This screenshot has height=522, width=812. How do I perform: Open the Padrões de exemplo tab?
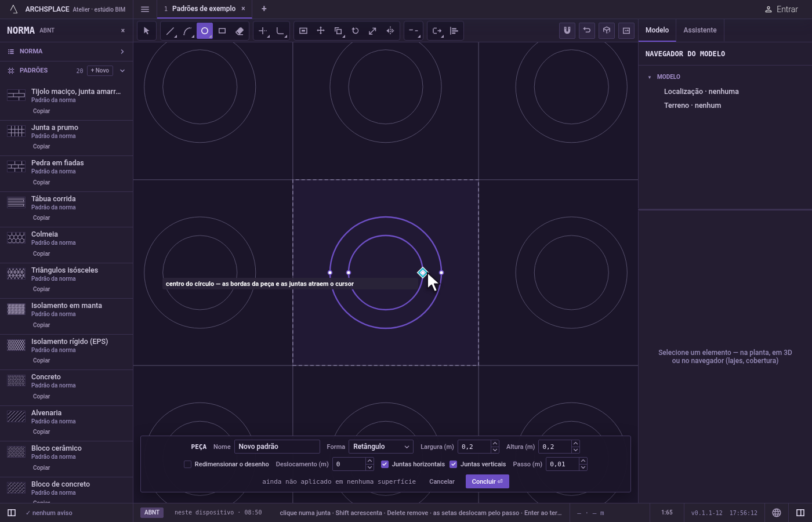[204, 9]
